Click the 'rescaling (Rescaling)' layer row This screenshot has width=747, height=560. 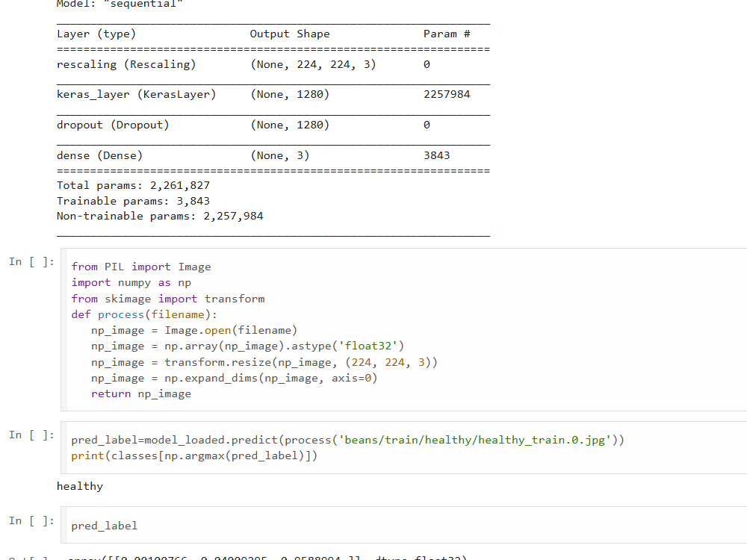click(x=273, y=64)
